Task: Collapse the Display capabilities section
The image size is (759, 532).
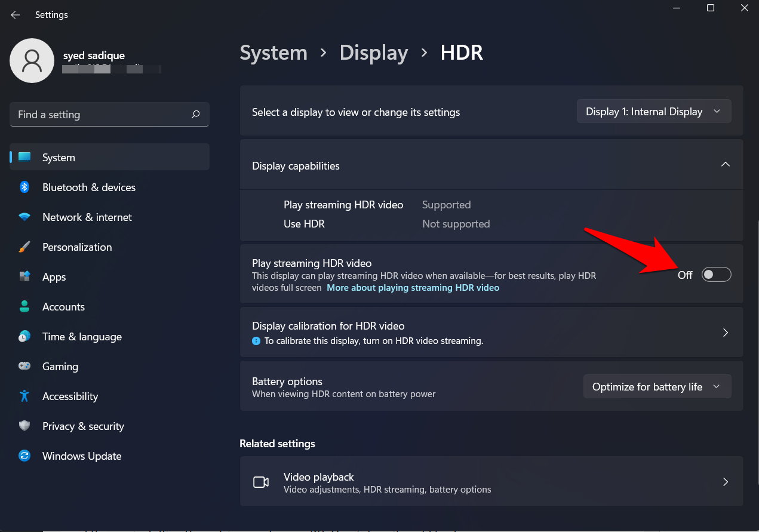Action: click(725, 164)
